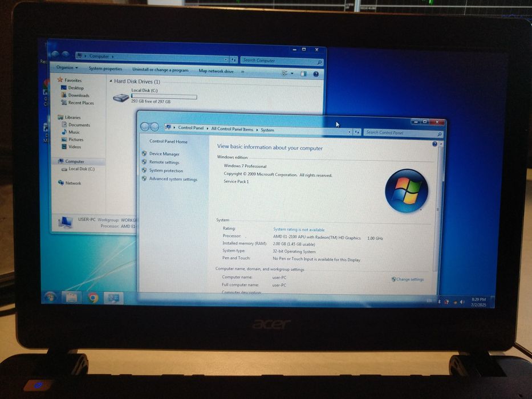
Task: Click the search magnifier in Search Computer box
Action: [319, 63]
